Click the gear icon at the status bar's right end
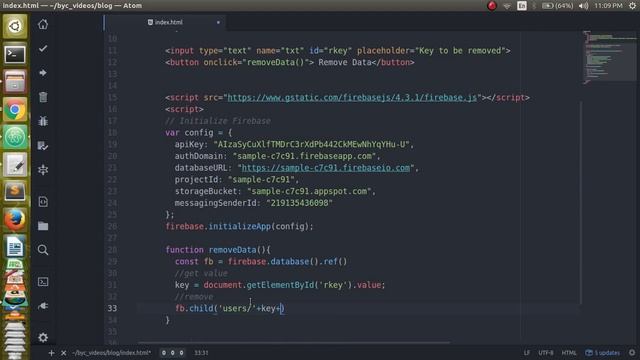The height and width of the screenshot is (360, 640). coord(632,352)
